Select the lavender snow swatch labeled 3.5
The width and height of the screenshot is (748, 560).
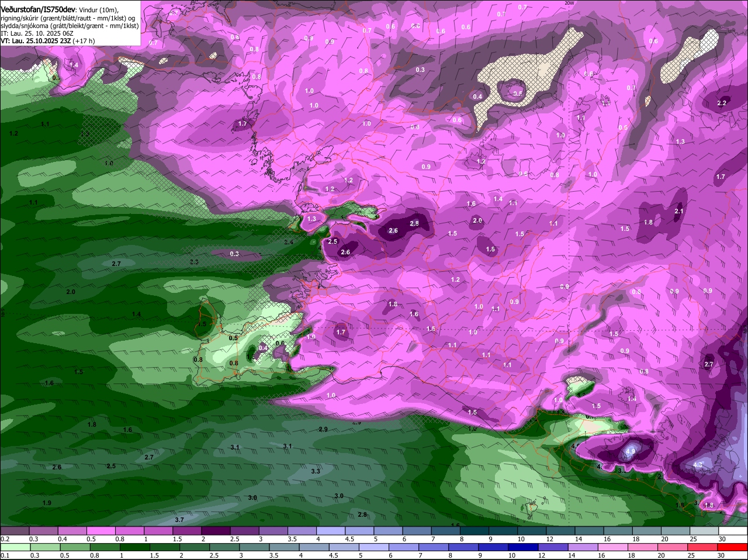[x=301, y=531]
